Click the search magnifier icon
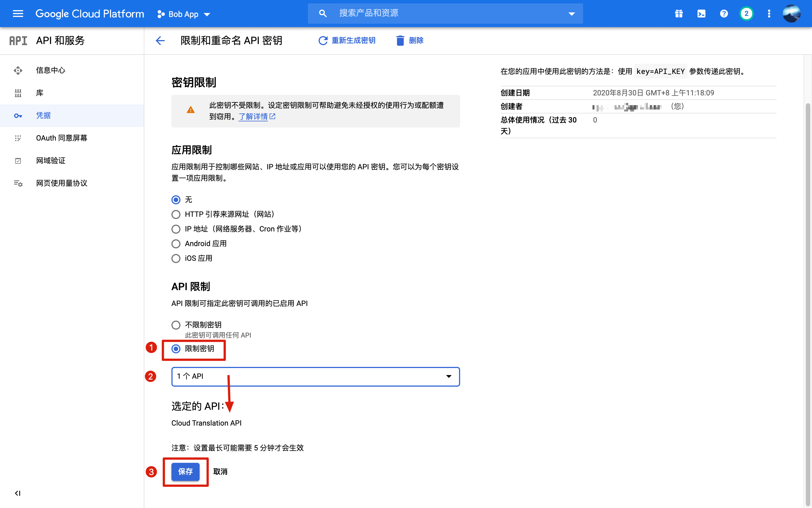Viewport: 812px width, 508px height. tap(323, 14)
